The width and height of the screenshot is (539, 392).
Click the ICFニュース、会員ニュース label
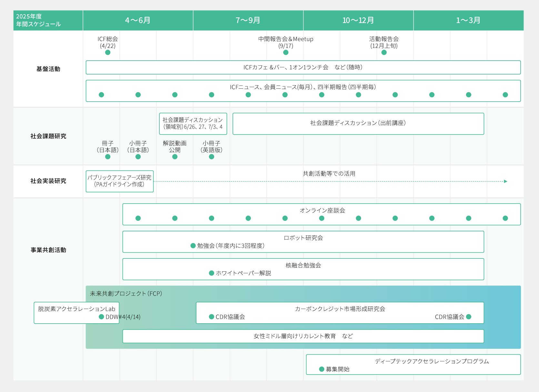click(x=303, y=87)
